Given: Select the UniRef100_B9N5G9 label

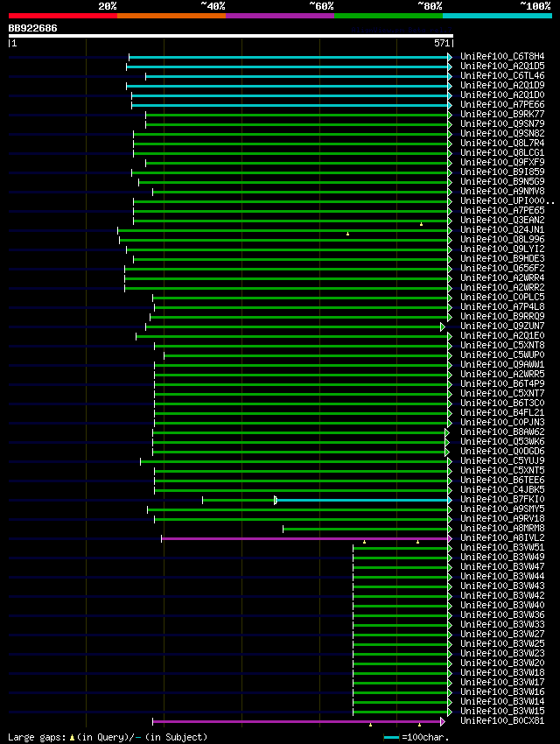Looking at the screenshot, I should coord(502,182).
